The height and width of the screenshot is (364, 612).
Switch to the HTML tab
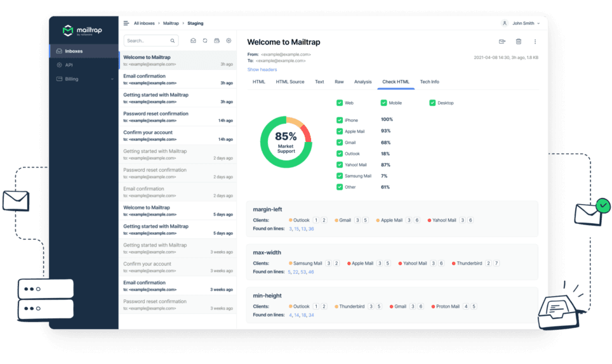tap(259, 82)
